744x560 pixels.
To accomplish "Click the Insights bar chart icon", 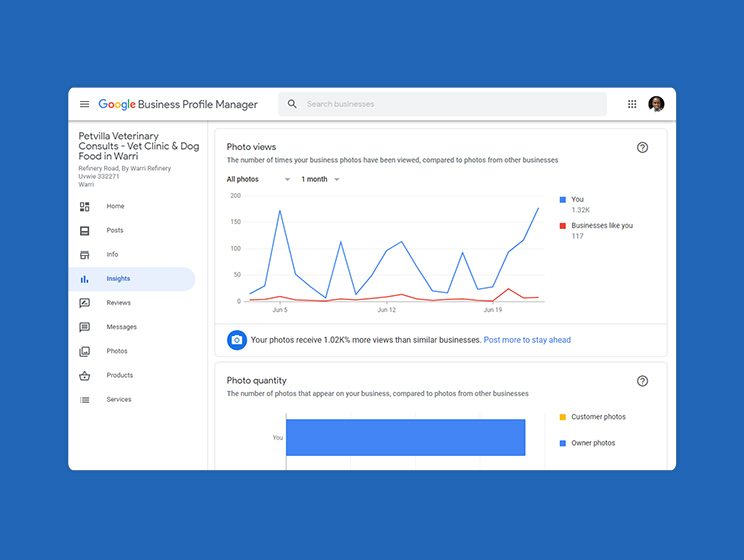I will click(x=84, y=279).
